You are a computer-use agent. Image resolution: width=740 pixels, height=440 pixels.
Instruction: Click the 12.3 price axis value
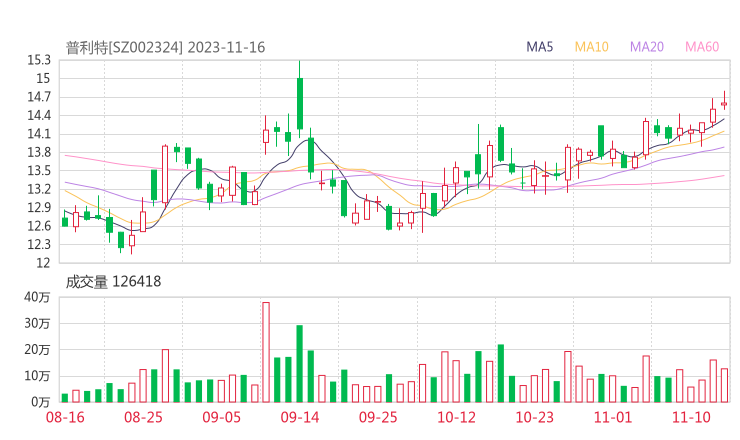tap(39, 245)
